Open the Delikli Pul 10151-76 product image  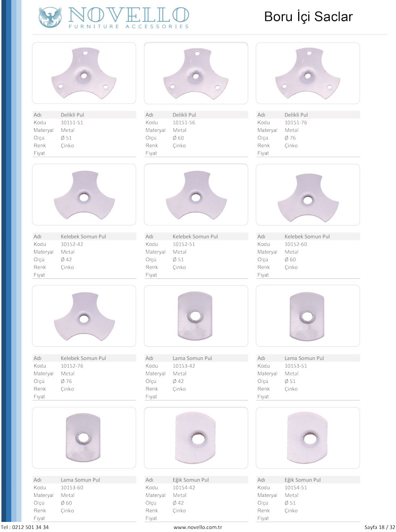[308, 73]
